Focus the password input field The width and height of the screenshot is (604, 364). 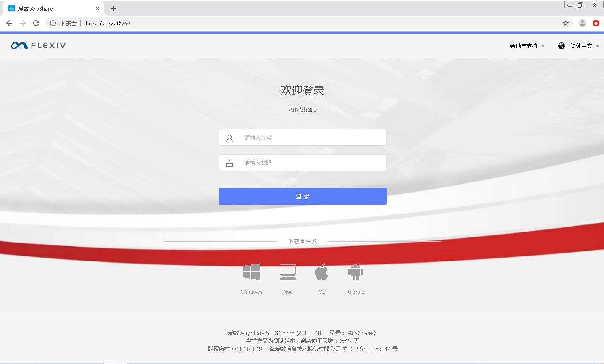(303, 163)
